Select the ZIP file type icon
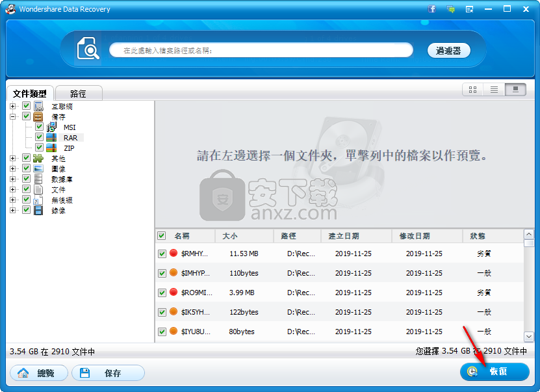 pyautogui.click(x=51, y=148)
